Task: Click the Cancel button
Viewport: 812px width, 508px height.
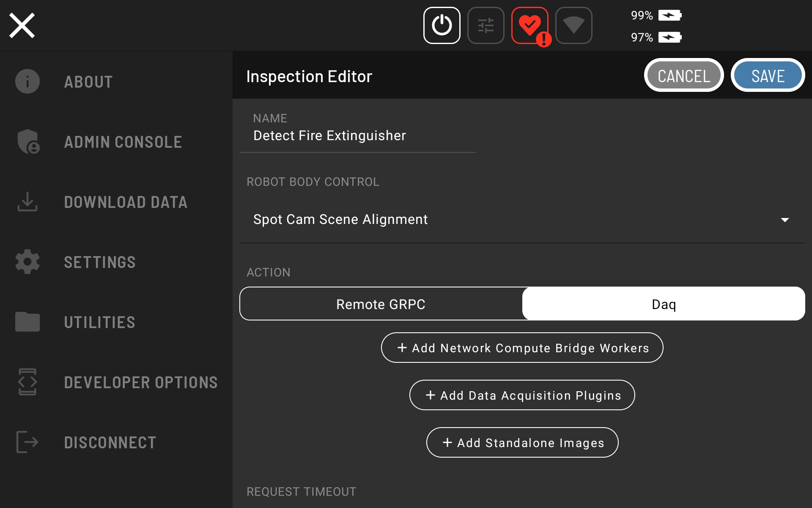Action: point(683,76)
